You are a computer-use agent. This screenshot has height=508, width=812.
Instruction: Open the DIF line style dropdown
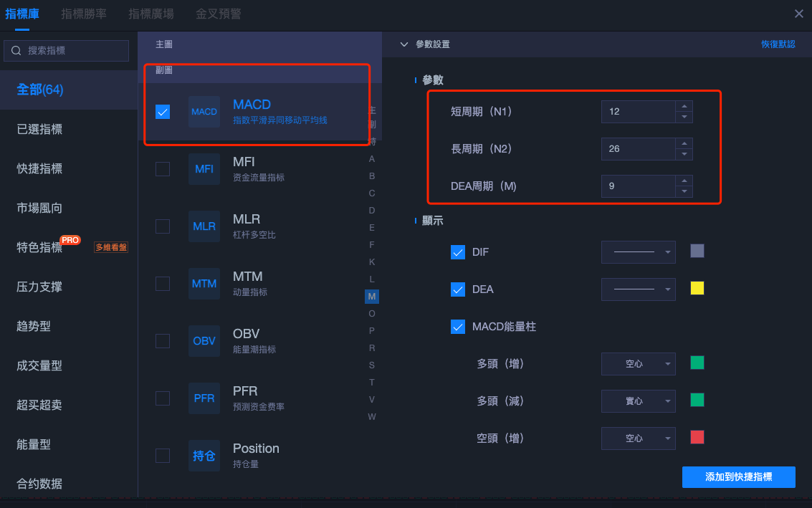point(638,252)
